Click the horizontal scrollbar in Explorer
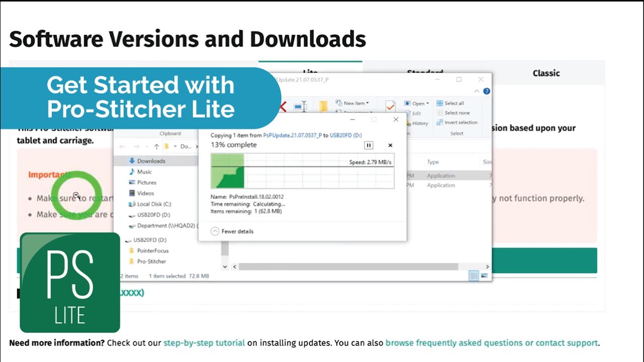Viewport: 644px width, 362px height. coord(348,266)
